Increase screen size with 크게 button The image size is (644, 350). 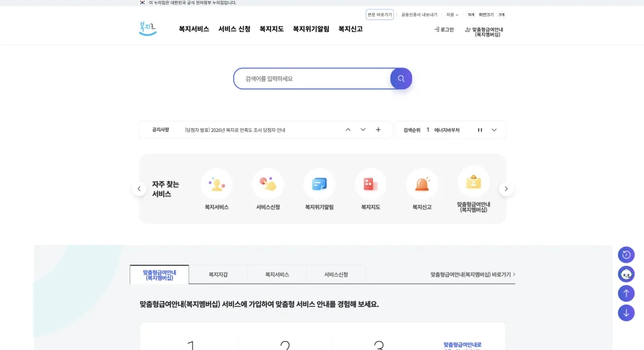tap(501, 15)
